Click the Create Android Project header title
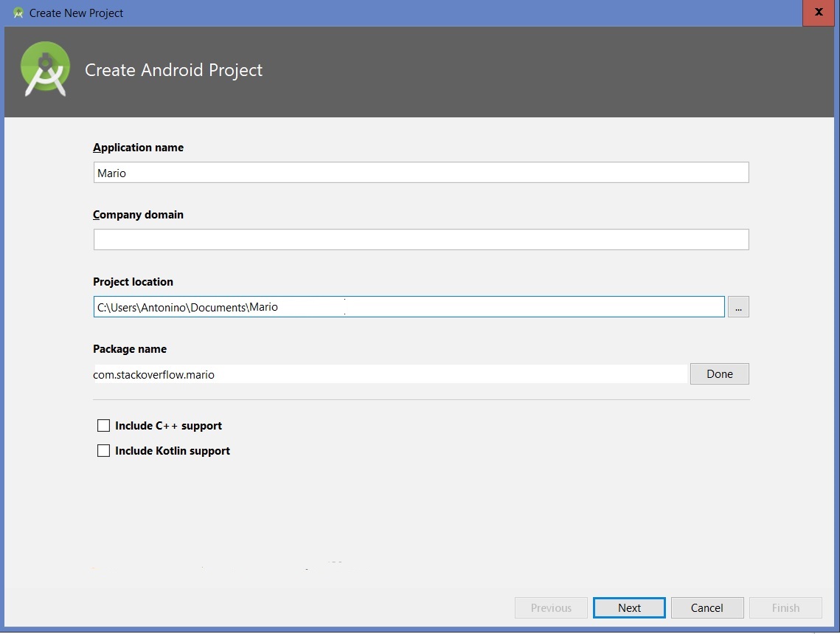The height and width of the screenshot is (634, 840). pyautogui.click(x=174, y=70)
